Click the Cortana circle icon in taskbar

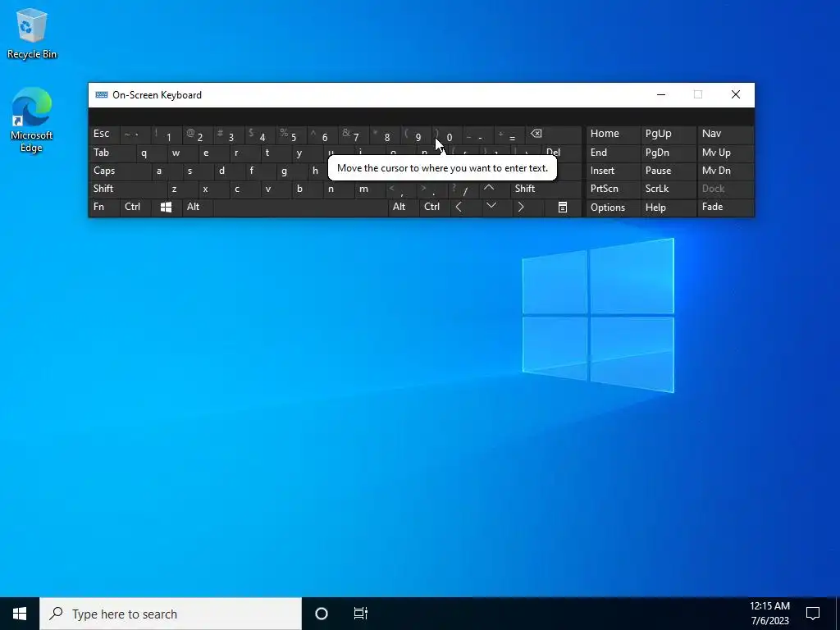tap(322, 614)
